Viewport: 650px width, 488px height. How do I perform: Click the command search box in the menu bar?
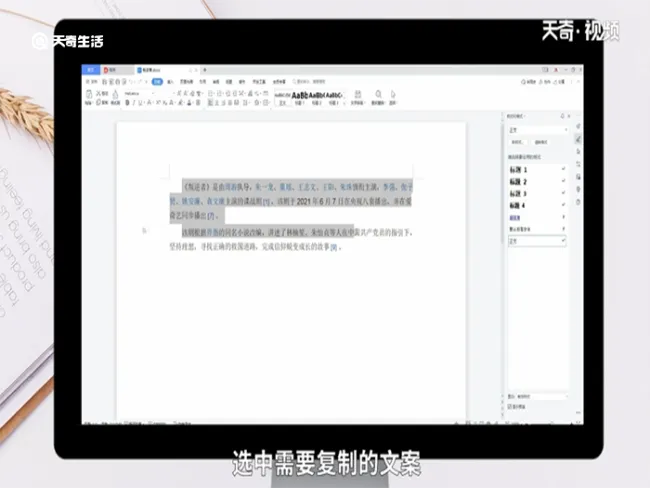coord(309,82)
